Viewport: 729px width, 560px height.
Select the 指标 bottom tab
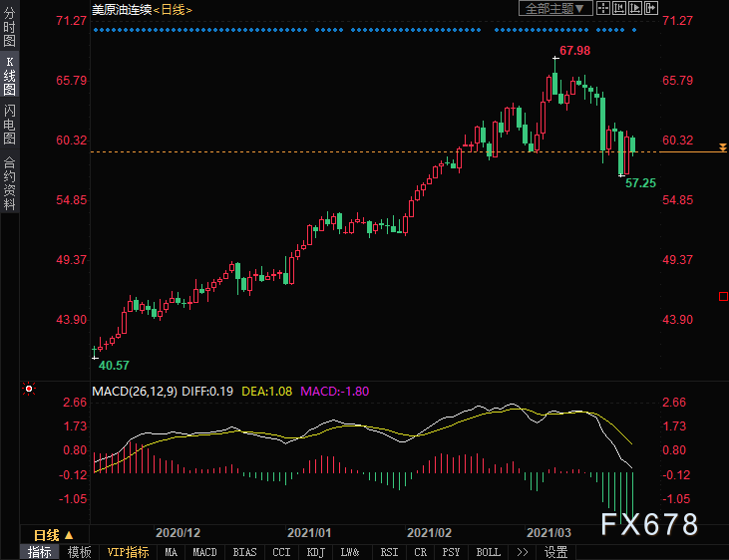click(40, 552)
